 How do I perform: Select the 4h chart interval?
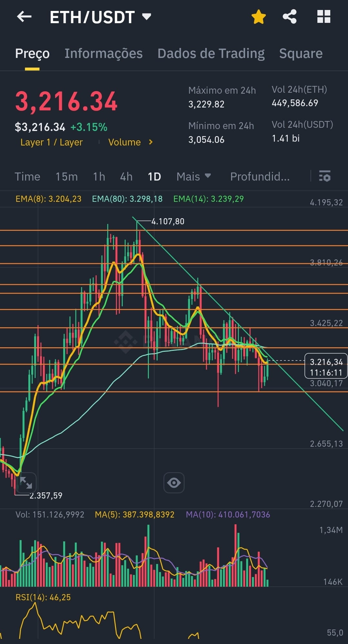[126, 177]
